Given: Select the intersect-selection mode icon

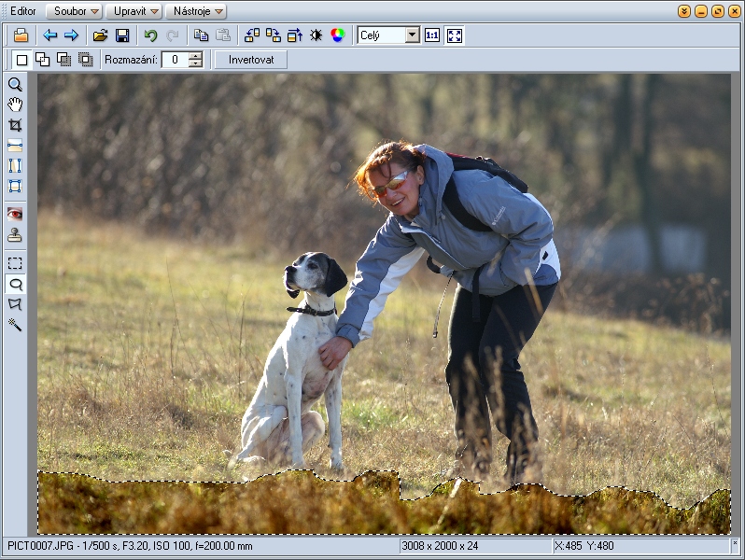Looking at the screenshot, I should coord(86,60).
